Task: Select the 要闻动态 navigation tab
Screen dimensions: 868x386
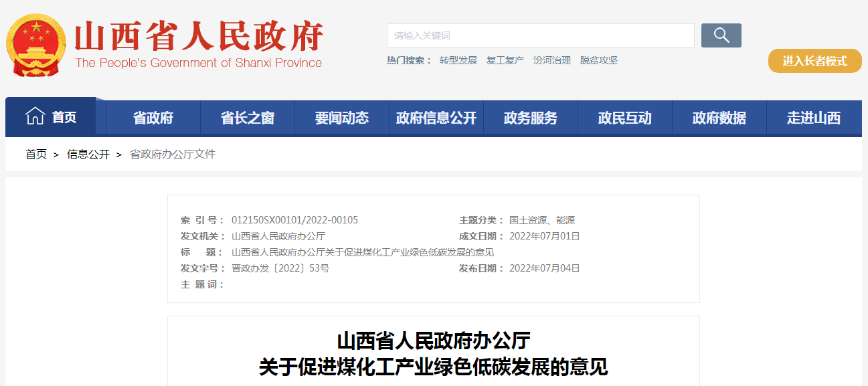Action: pos(342,116)
